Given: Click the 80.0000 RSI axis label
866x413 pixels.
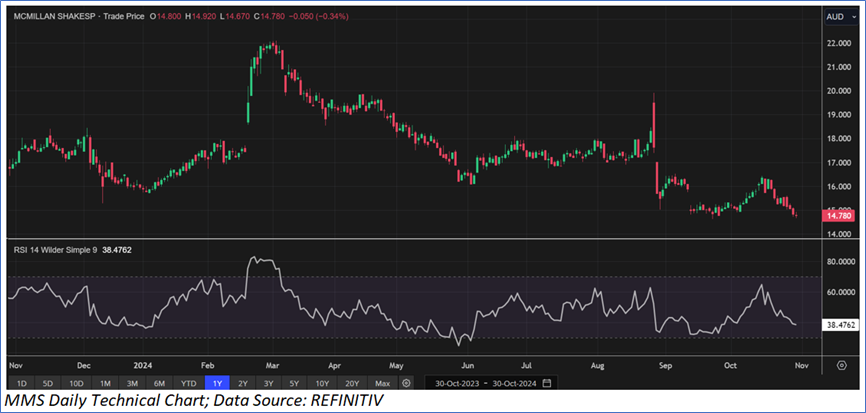Looking at the screenshot, I should click(x=839, y=262).
